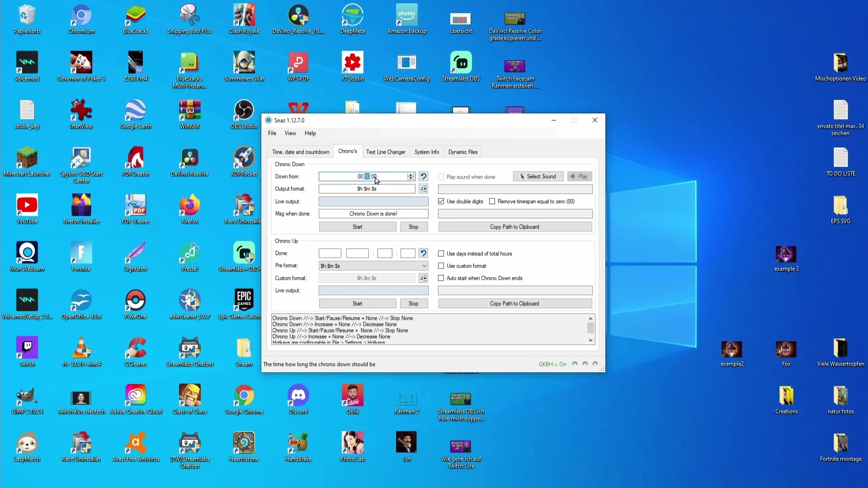Copy Chrono Up path to clipboard
This screenshot has width=868, height=488.
(x=515, y=304)
